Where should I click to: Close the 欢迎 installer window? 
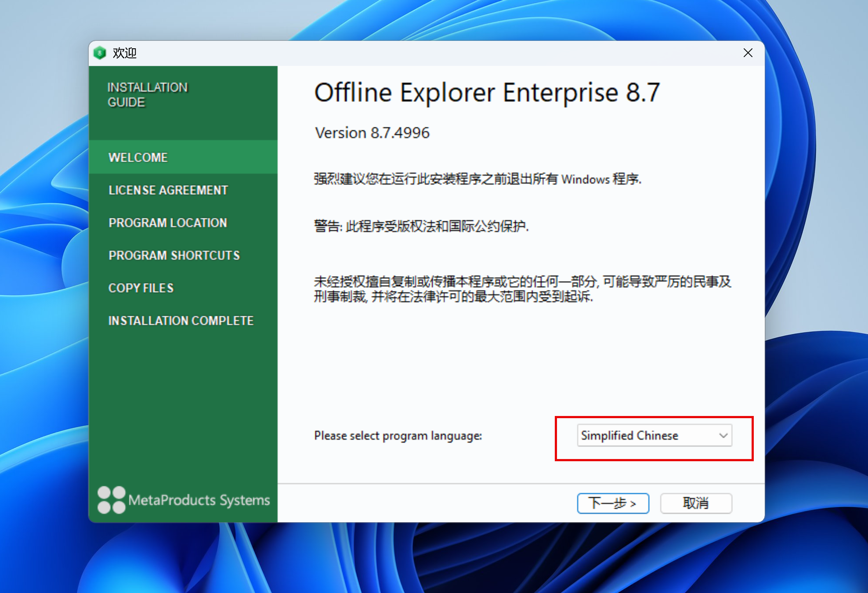pos(748,53)
